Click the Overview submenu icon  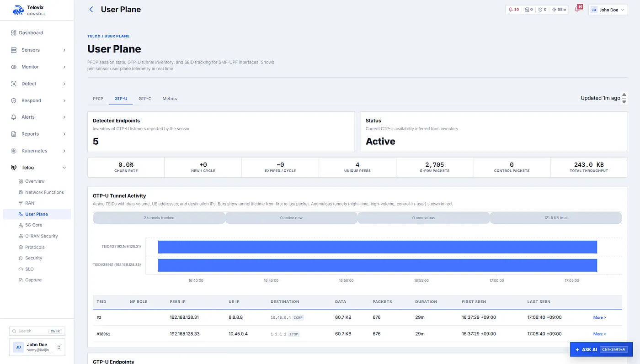pyautogui.click(x=21, y=181)
